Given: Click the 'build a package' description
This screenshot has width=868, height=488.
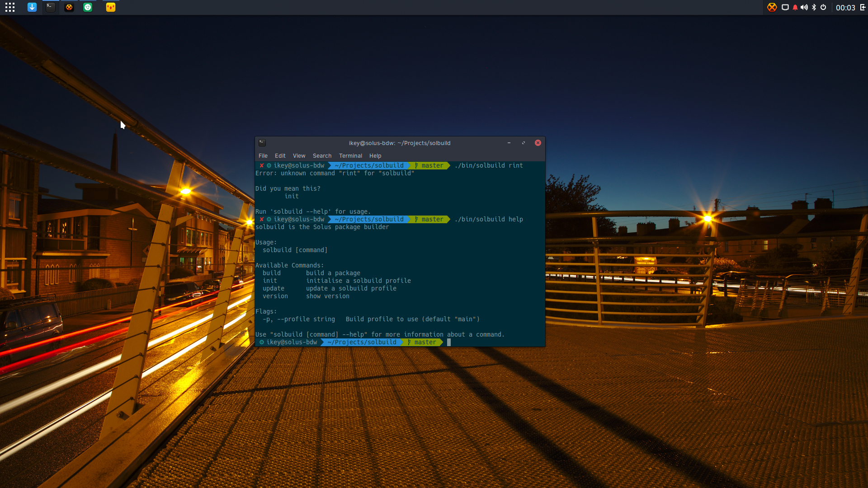Looking at the screenshot, I should (x=333, y=273).
